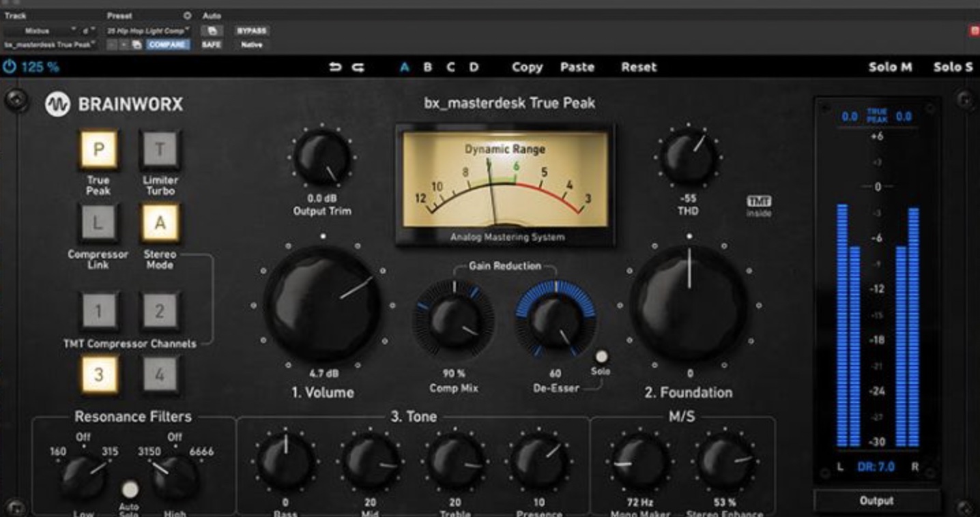Enable TMT compressor channel 1
This screenshot has height=517, width=980.
98,312
